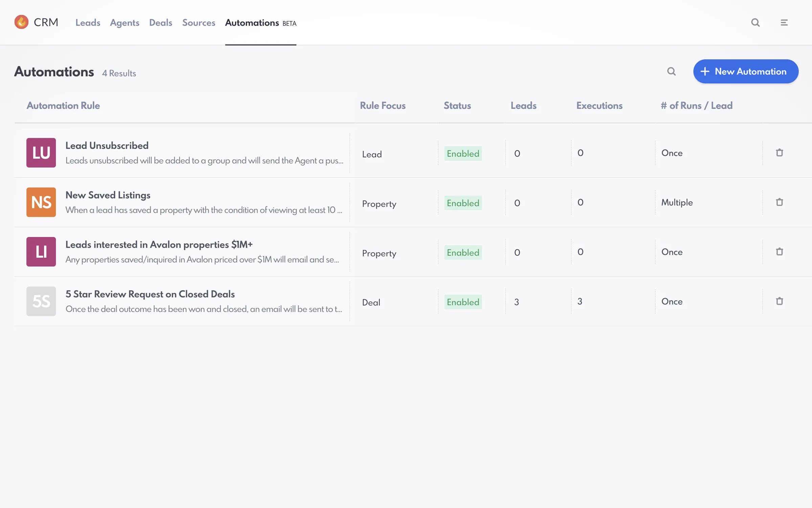
Task: Click the 4 Results count label
Action: [119, 73]
